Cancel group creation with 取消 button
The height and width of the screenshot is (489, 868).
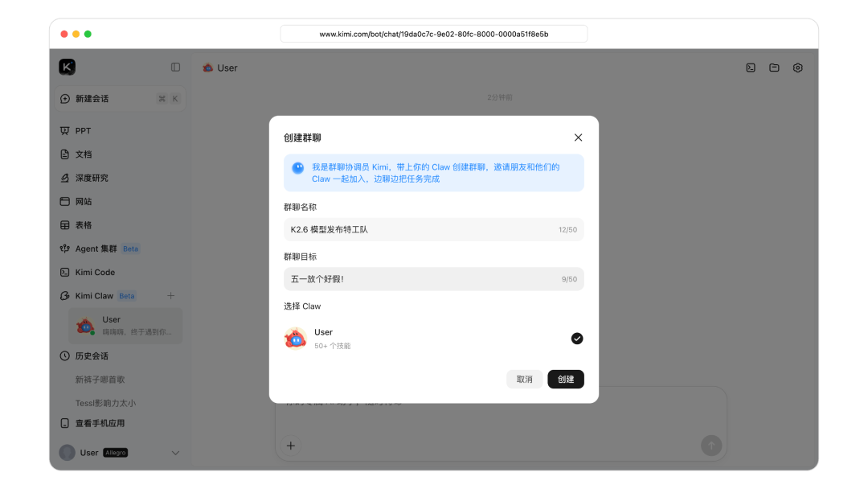[525, 379]
